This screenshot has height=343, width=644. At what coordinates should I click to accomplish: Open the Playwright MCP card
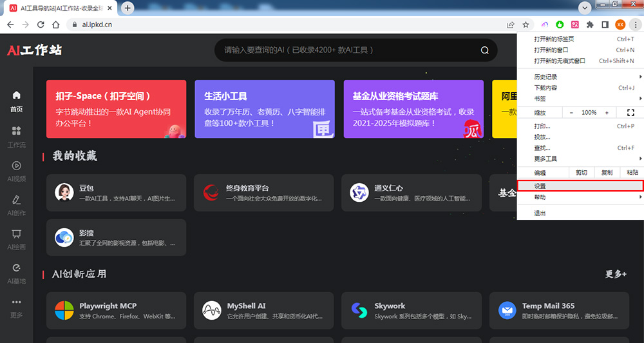[116, 311]
